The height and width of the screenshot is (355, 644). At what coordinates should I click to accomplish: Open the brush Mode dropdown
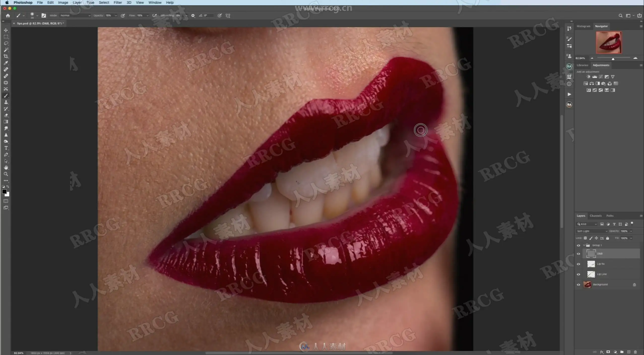tap(75, 16)
